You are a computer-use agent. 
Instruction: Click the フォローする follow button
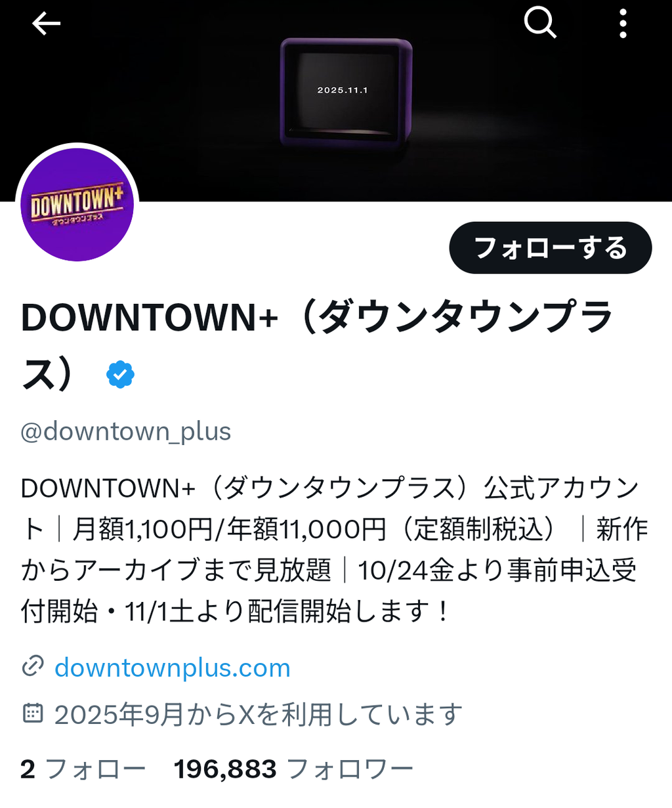[x=551, y=248]
